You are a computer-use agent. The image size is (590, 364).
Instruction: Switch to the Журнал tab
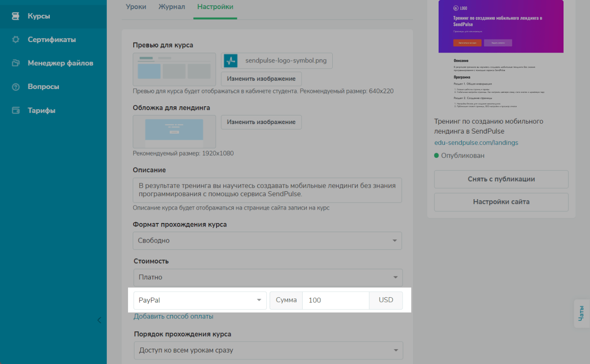[x=172, y=7]
